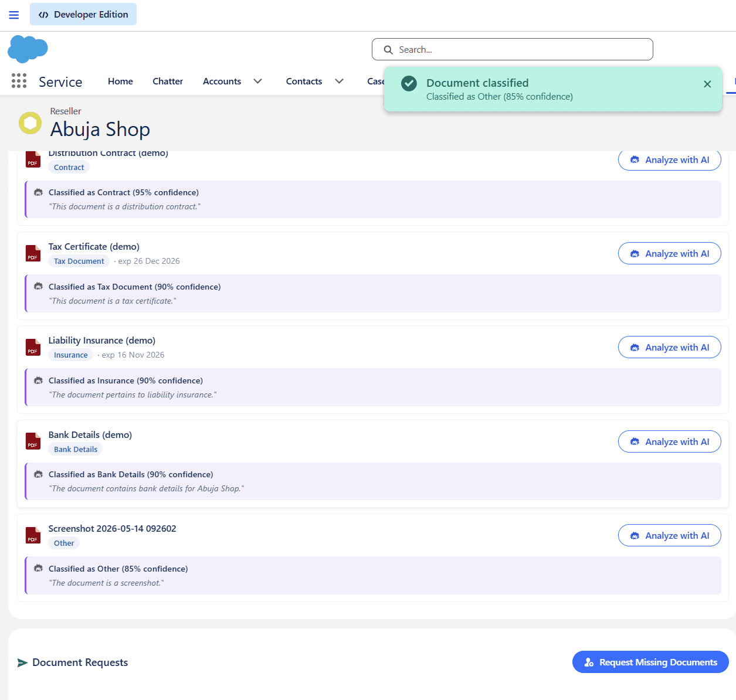Click the code icon in Developer Edition
The height and width of the screenshot is (700, 736).
point(43,15)
